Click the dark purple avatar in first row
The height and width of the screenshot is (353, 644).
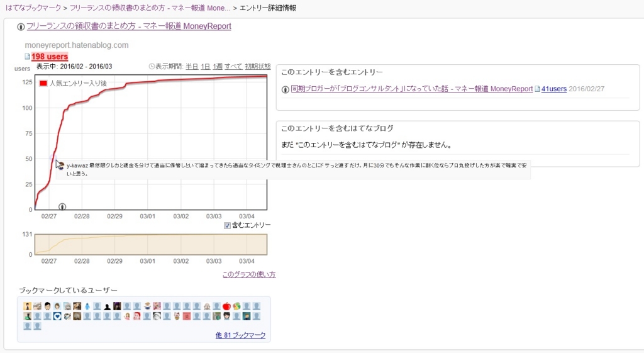tap(117, 306)
